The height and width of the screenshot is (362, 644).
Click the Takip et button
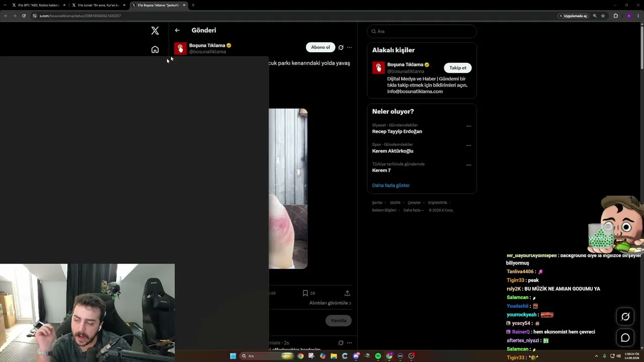click(458, 68)
